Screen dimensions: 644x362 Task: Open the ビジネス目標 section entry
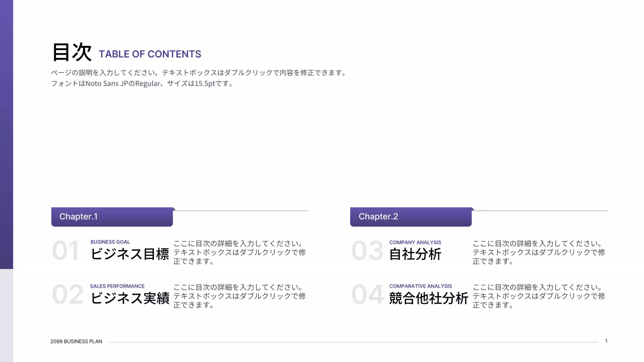tap(129, 254)
